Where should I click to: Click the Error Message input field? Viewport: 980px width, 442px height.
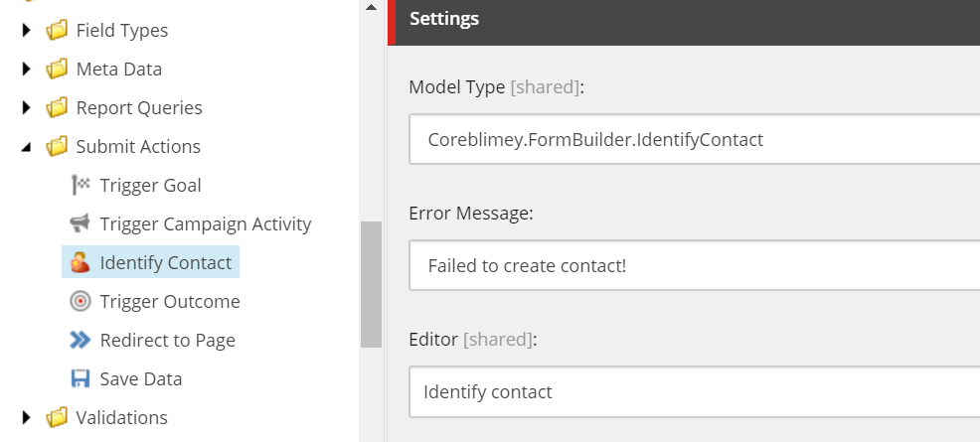pos(695,265)
